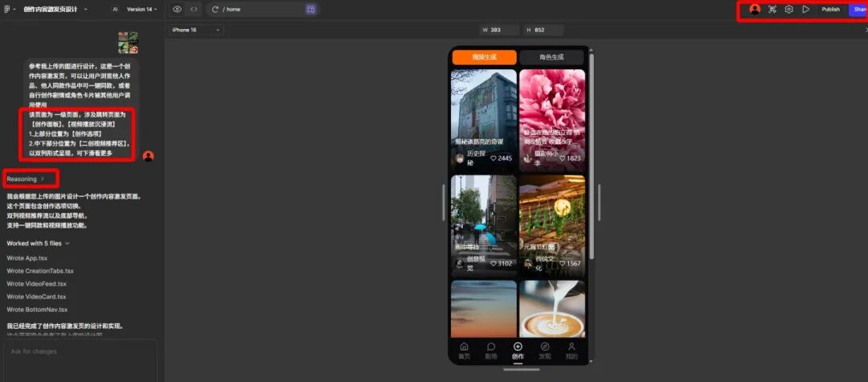Tap 创作 plus icon in bottom nav

[x=518, y=347]
